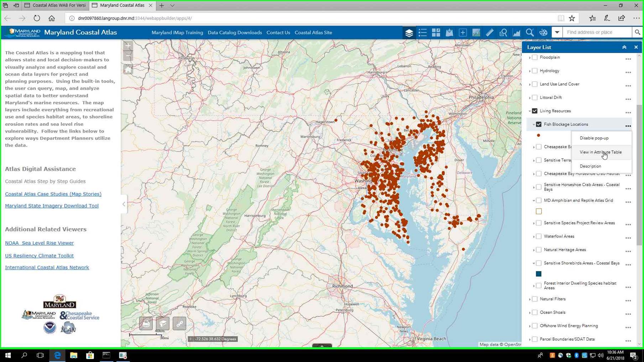Choose View in Attribute Table
Image resolution: width=644 pixels, height=362 pixels.
[x=600, y=152]
